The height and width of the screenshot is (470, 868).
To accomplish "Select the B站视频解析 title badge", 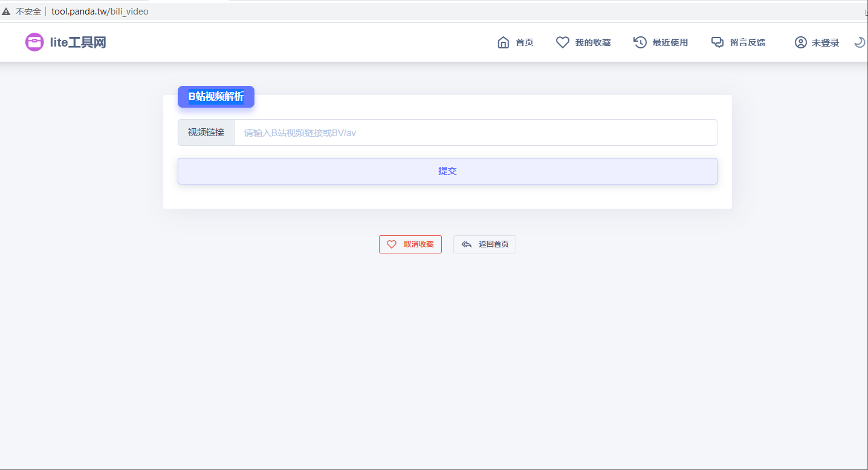I will [216, 97].
